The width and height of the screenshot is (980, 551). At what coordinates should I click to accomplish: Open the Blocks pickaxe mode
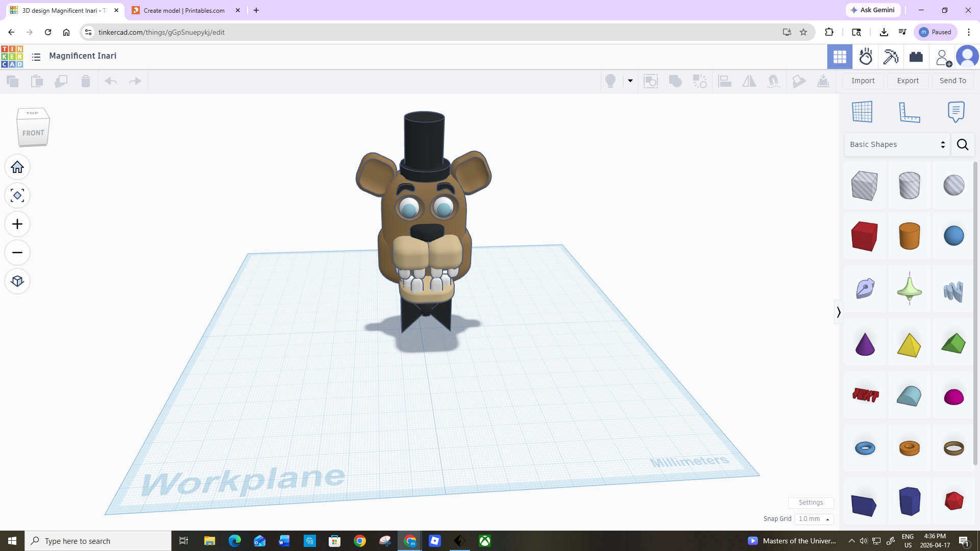pyautogui.click(x=891, y=57)
